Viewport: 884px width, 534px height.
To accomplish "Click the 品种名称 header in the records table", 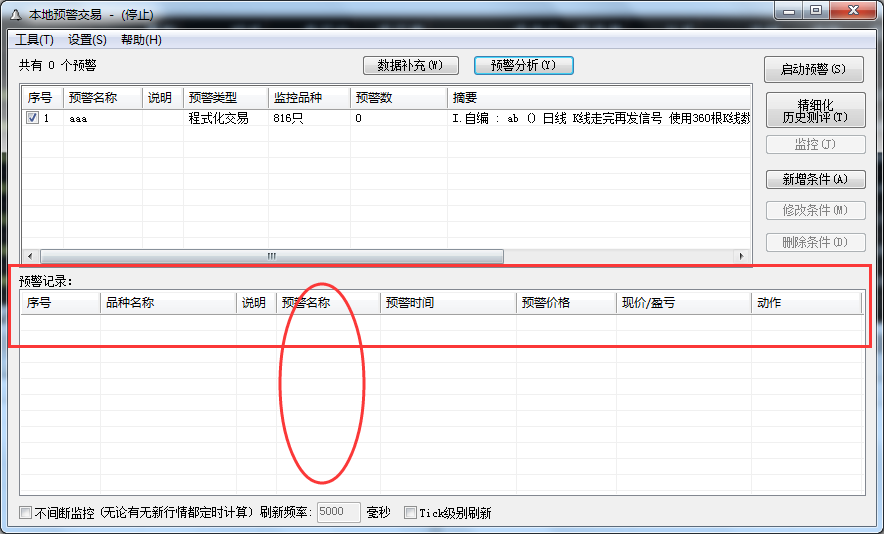I will [168, 303].
